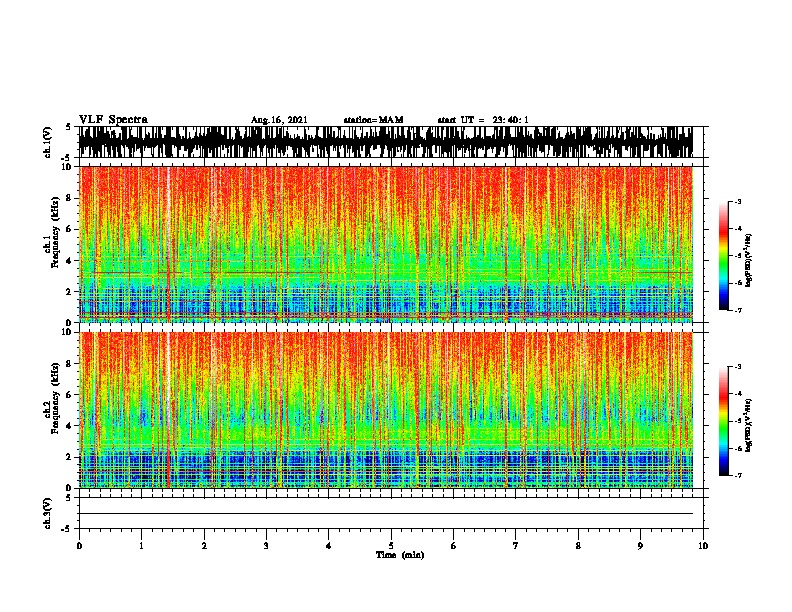Click the '4' kHz tick on ch.2 frequency axis
The image size is (792, 612).
[x=70, y=426]
